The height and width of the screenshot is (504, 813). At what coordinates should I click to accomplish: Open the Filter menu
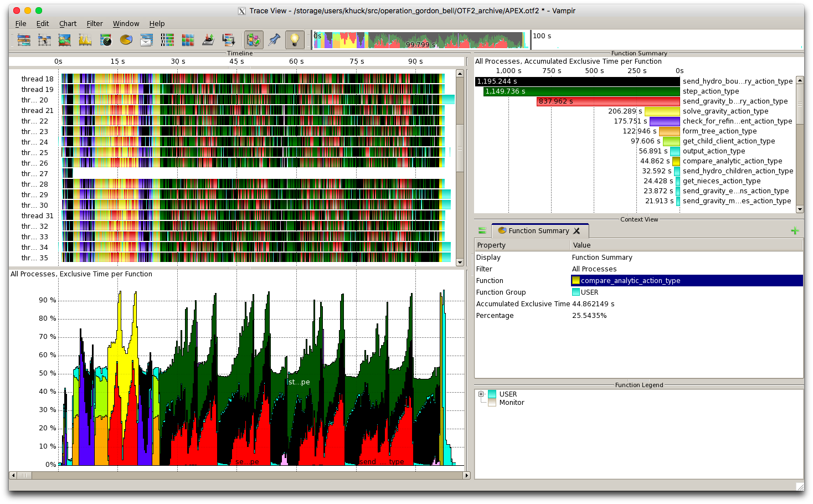[x=95, y=24]
